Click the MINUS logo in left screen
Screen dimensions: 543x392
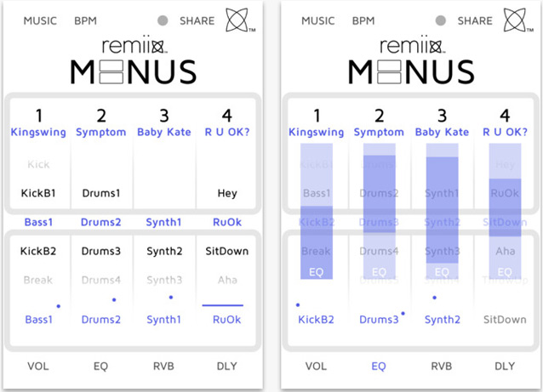click(x=133, y=72)
